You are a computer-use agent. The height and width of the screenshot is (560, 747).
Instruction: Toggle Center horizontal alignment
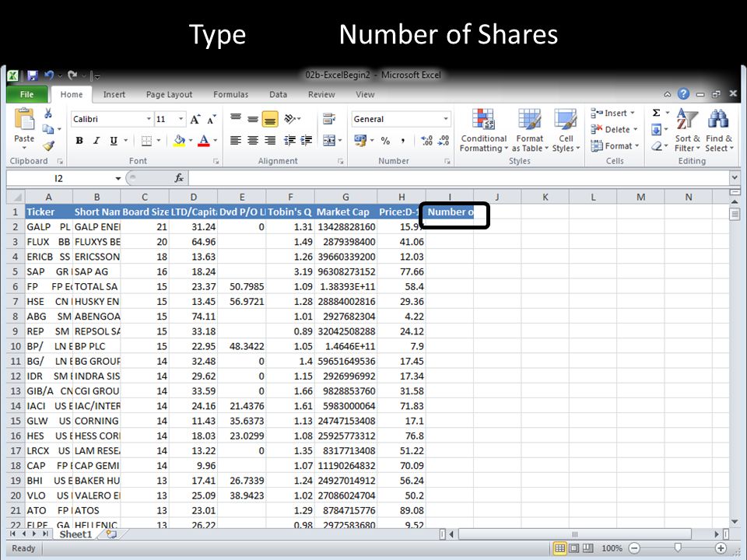[x=253, y=141]
